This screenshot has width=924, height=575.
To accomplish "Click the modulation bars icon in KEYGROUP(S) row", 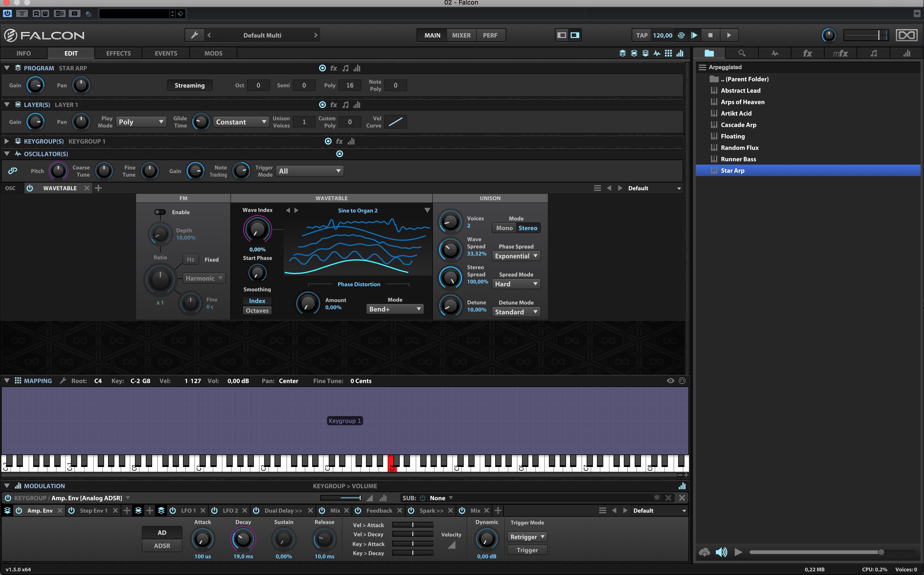I will 351,141.
